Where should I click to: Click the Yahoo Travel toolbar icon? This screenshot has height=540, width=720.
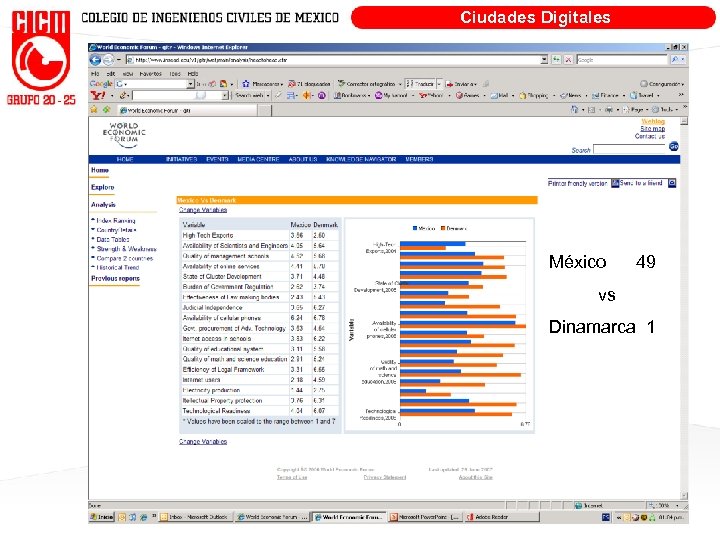point(642,96)
